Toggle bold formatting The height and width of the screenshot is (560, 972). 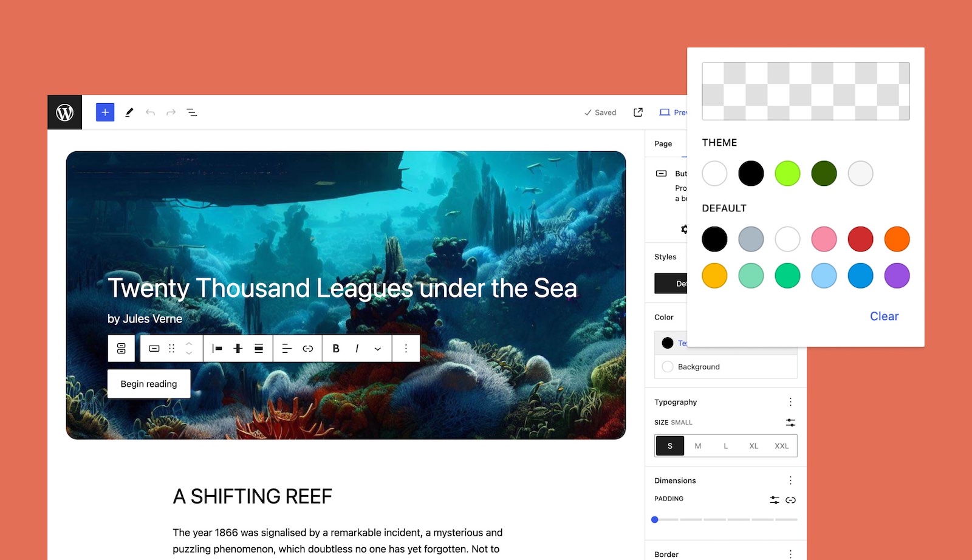[336, 349]
